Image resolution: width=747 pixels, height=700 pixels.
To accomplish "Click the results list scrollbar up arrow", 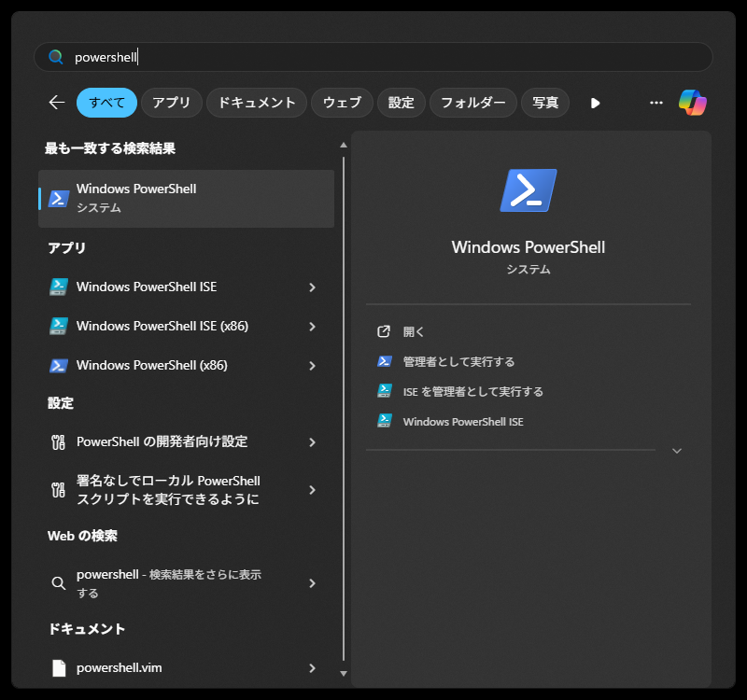I will coord(344,145).
